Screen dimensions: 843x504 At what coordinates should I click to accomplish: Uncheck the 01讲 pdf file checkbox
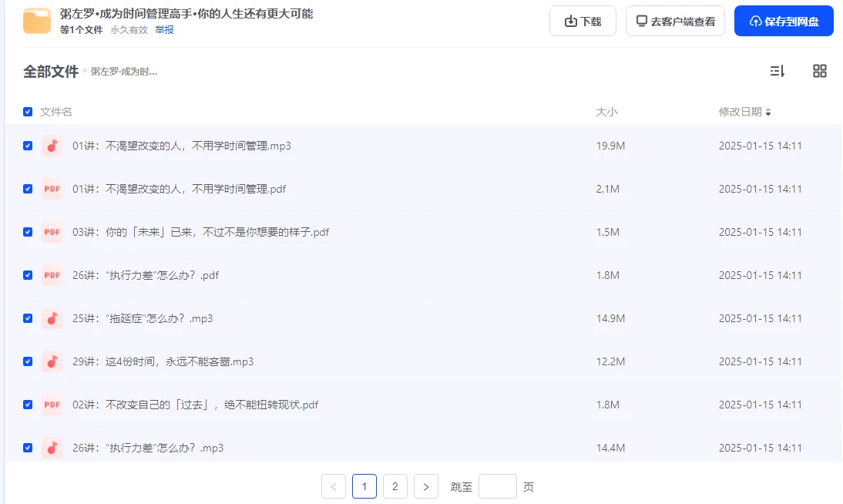pyautogui.click(x=28, y=189)
